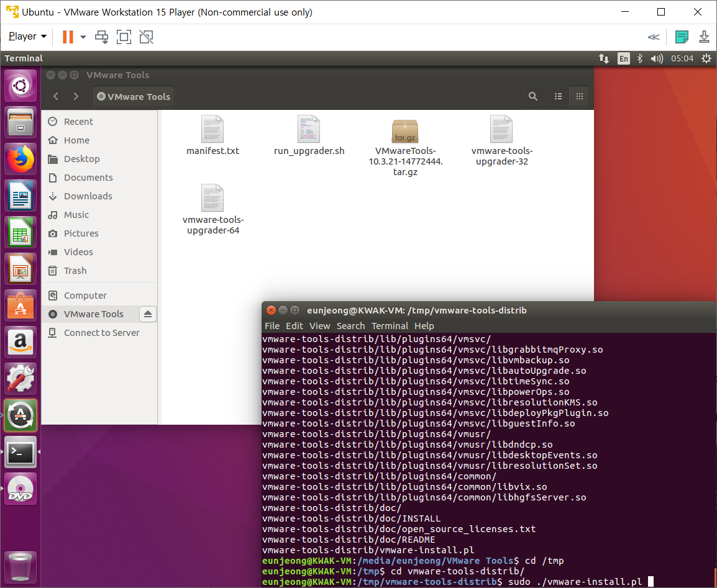Open Trash in Files sidebar
The height and width of the screenshot is (588, 717).
[99, 271]
